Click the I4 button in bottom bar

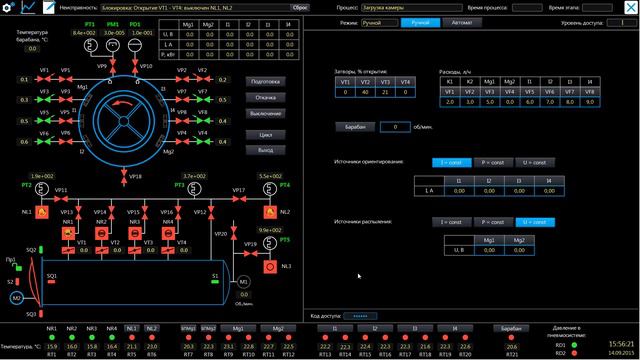point(455,328)
